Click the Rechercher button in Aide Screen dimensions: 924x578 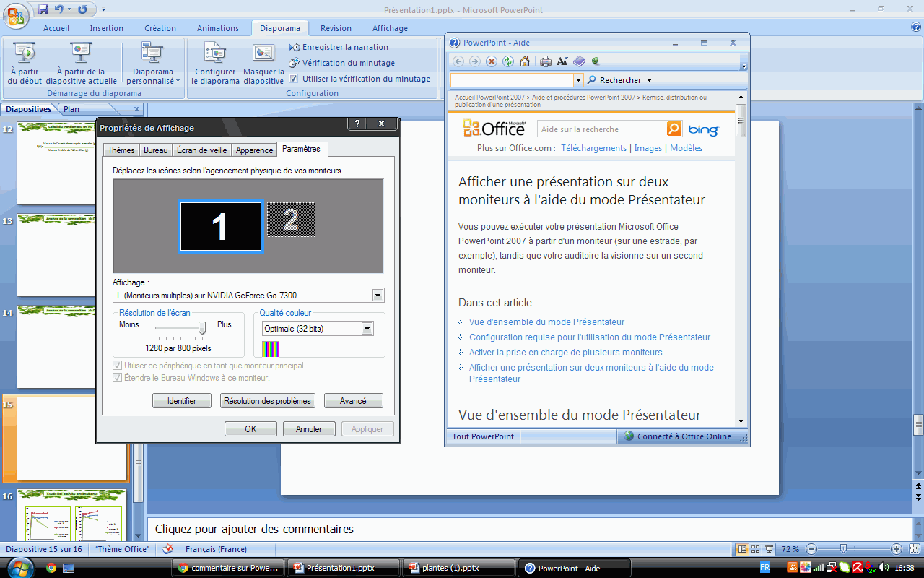point(614,80)
